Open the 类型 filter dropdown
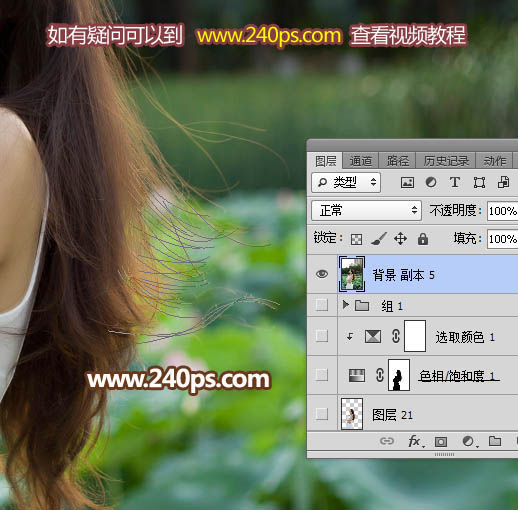 click(346, 182)
